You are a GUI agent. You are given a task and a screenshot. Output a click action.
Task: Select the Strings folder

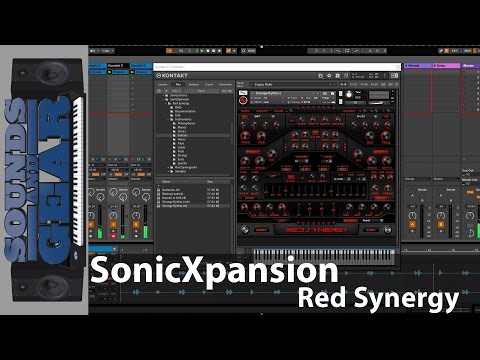click(x=182, y=155)
